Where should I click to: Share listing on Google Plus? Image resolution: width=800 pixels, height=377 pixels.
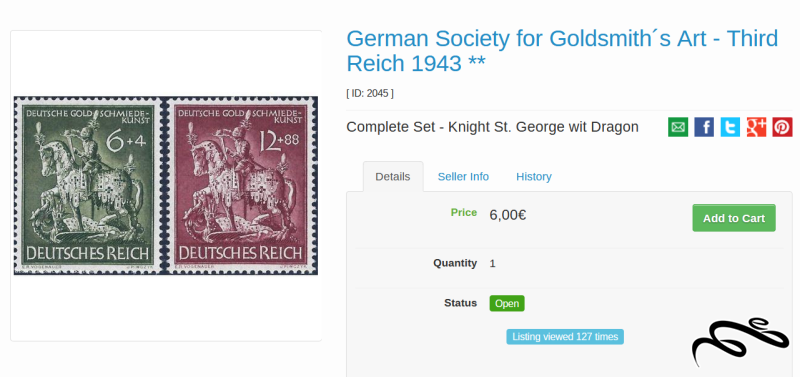coord(756,127)
